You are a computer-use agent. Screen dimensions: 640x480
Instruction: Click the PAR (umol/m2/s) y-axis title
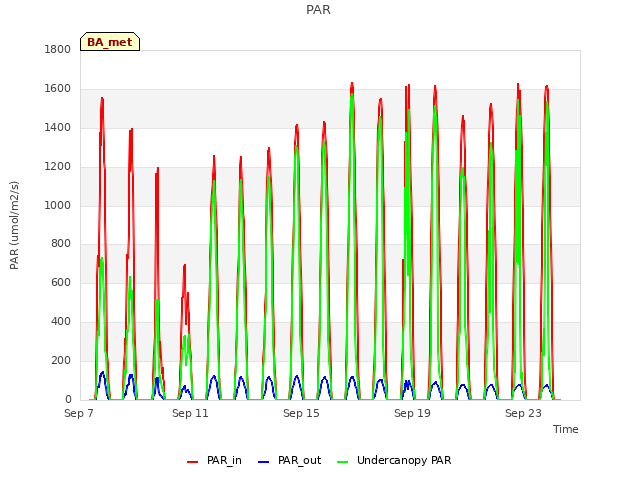pos(14,225)
